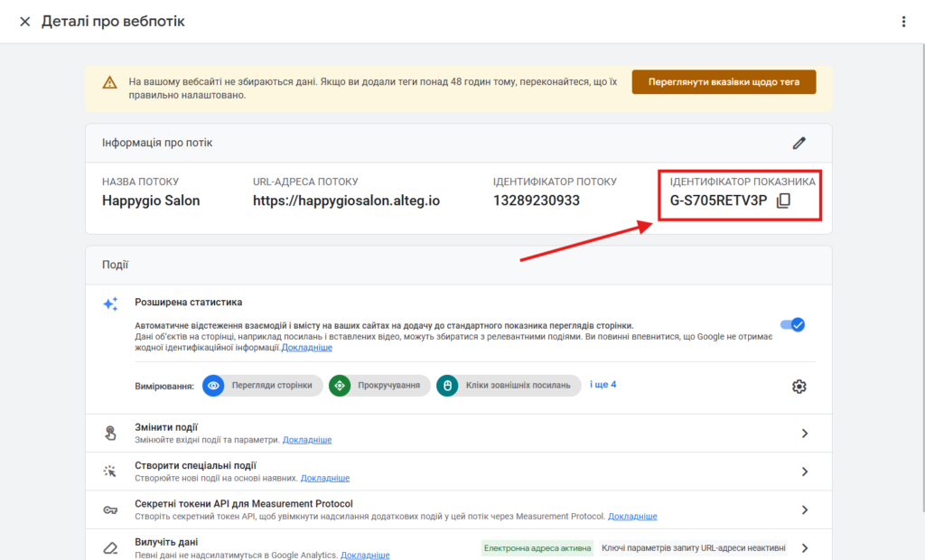This screenshot has height=560, width=925.
Task: Click the Змінити події hand icon
Action: [x=110, y=434]
